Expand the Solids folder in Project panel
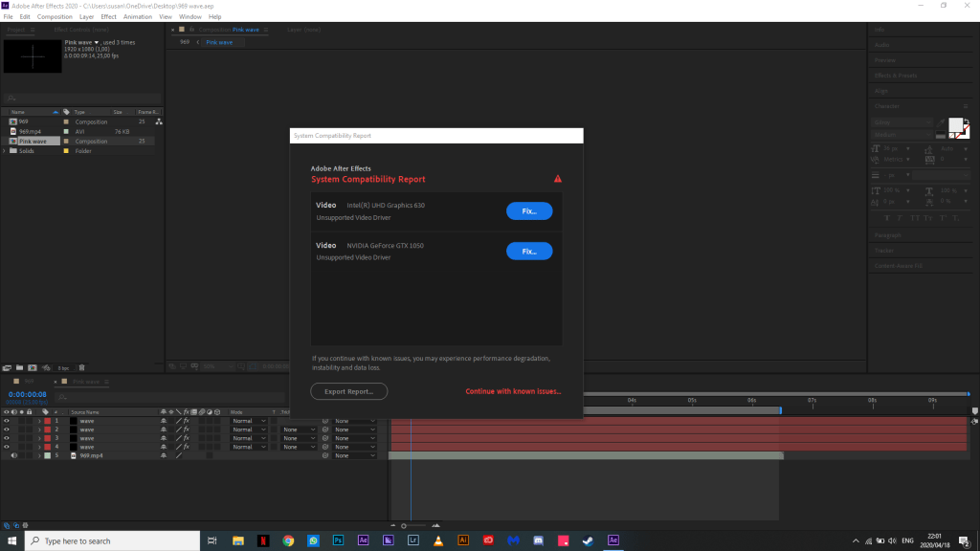The image size is (980, 551). (x=4, y=151)
